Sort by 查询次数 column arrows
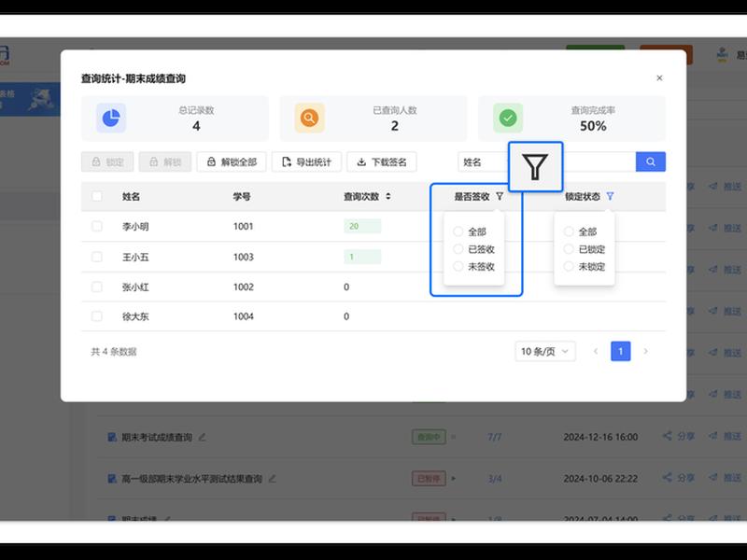The image size is (747, 560). click(x=388, y=196)
